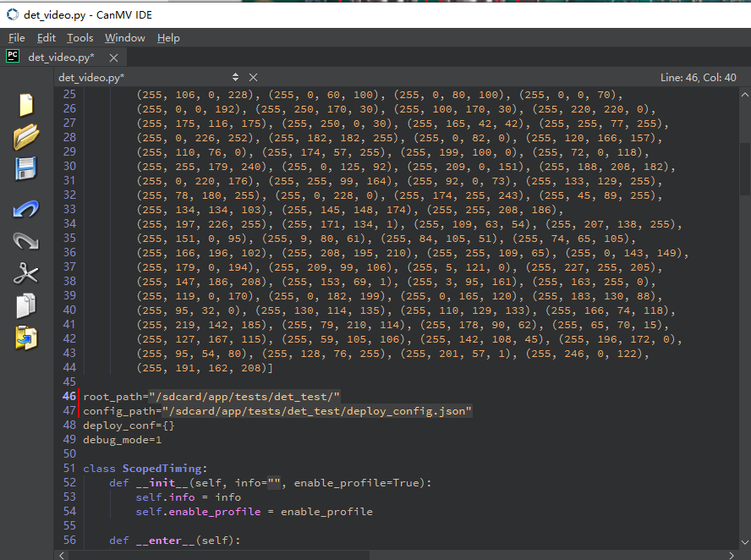The width and height of the screenshot is (751, 560).
Task: Undo with the blue arrow icon
Action: (x=26, y=209)
